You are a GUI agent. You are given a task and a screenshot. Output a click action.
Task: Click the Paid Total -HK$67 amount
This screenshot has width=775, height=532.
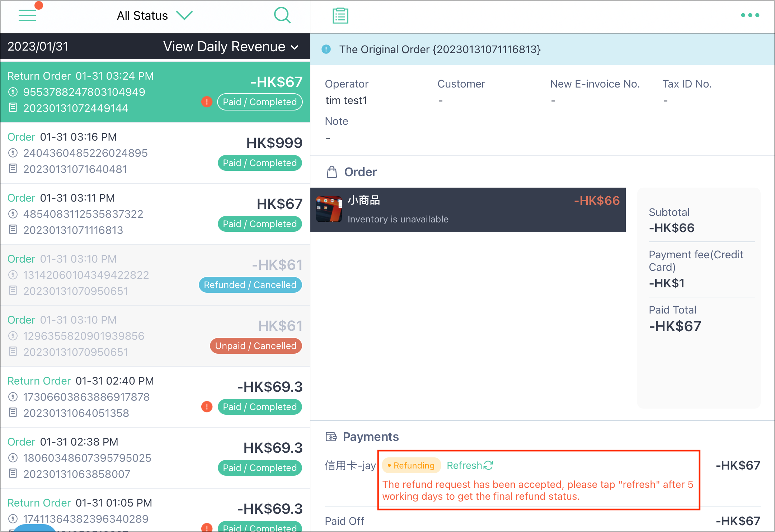(x=675, y=326)
